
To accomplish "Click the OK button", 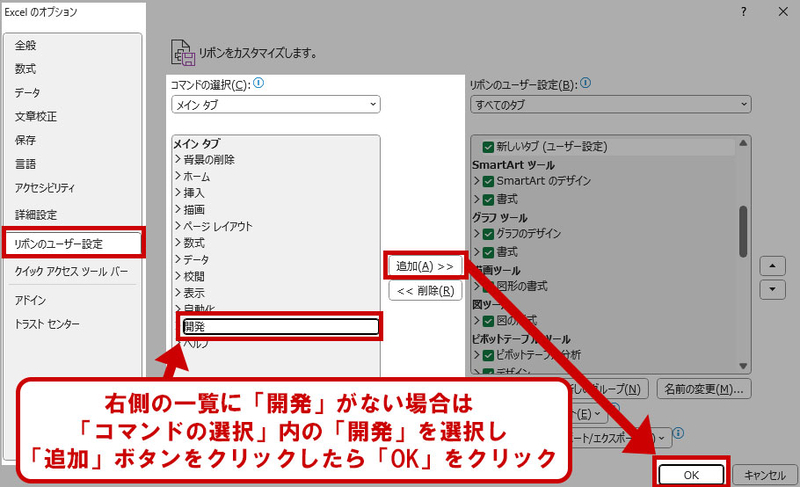I will click(691, 475).
